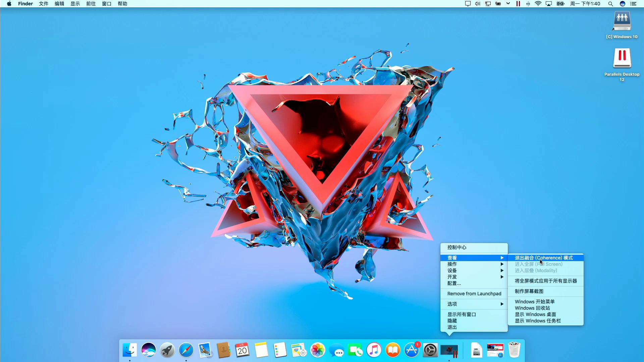The image size is (644, 362).
Task: Open Launchpad rocket icon in dock
Action: [167, 350]
